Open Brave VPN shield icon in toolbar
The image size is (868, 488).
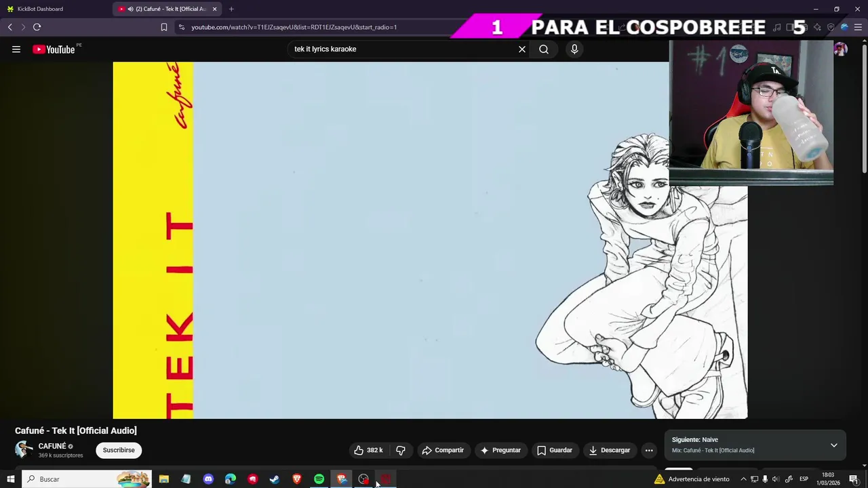pyautogui.click(x=831, y=27)
